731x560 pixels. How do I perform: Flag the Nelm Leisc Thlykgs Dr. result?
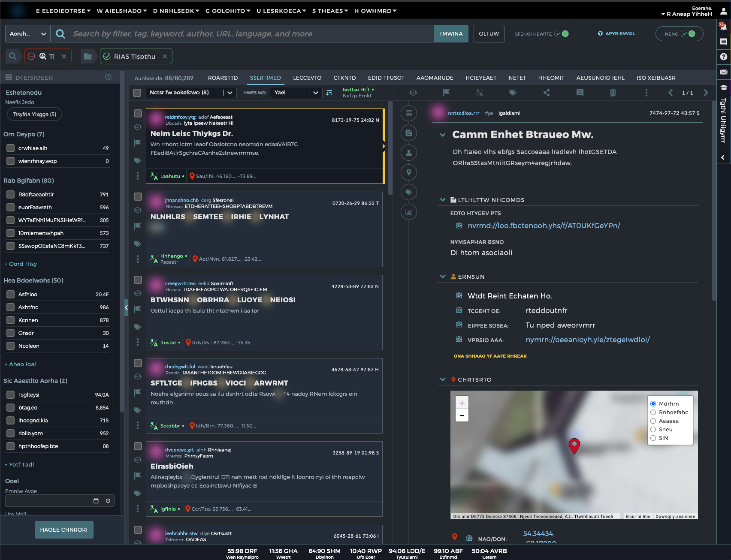138,143
